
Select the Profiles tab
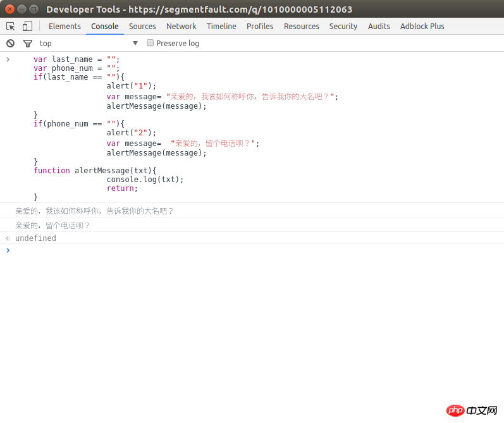(260, 26)
